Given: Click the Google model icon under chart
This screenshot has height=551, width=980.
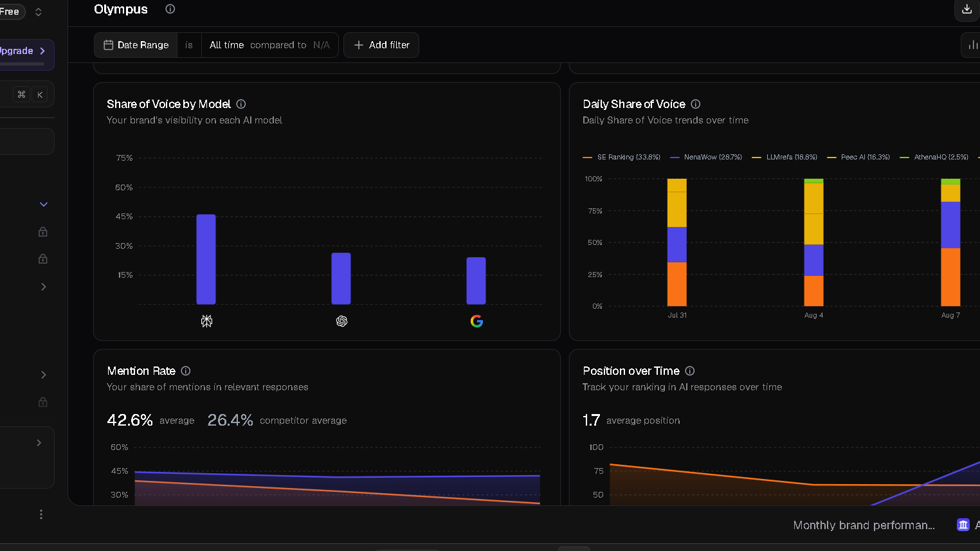Looking at the screenshot, I should tap(476, 321).
